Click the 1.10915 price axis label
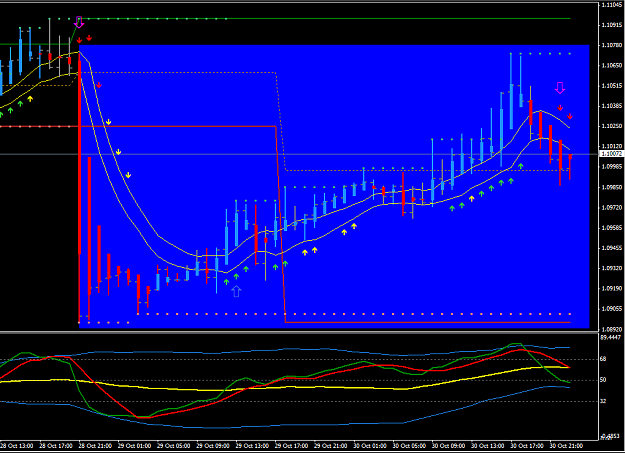The image size is (625, 454). pos(612,25)
